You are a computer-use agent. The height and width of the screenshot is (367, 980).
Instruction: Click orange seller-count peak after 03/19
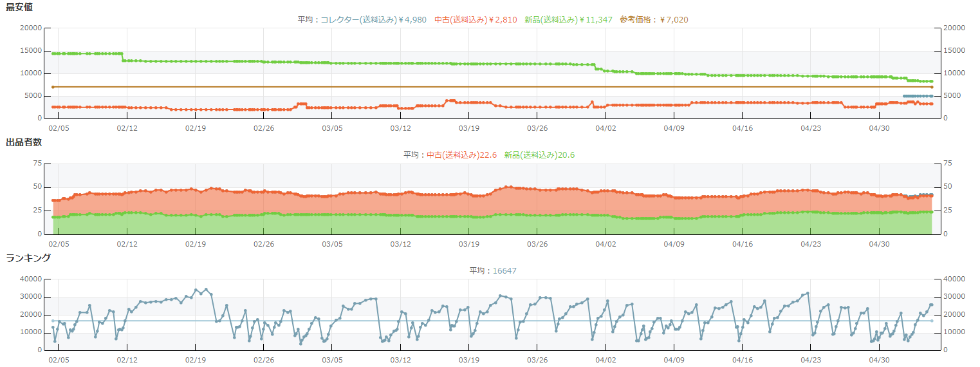point(508,187)
